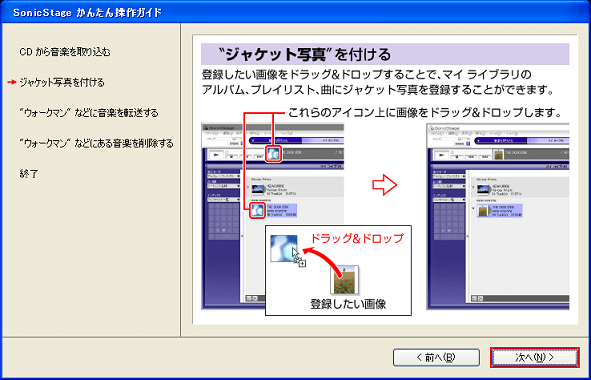Select 'ジャケット写真を付ける' in sidebar
This screenshot has height=380, width=591.
tap(62, 82)
